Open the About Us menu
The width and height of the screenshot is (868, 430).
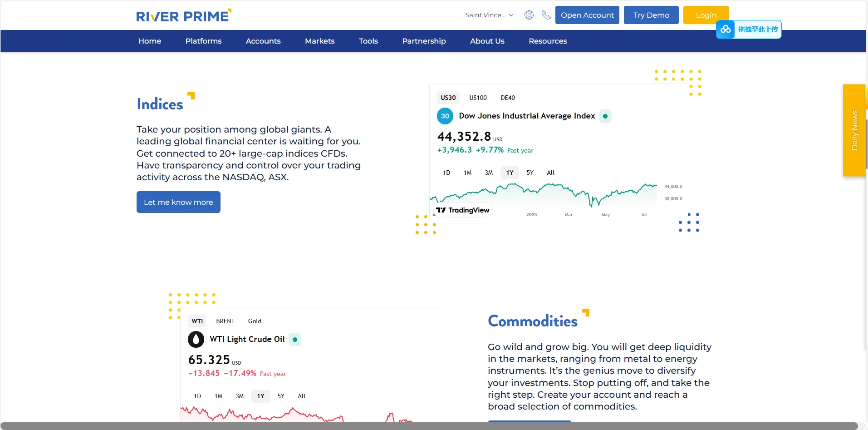pos(487,41)
